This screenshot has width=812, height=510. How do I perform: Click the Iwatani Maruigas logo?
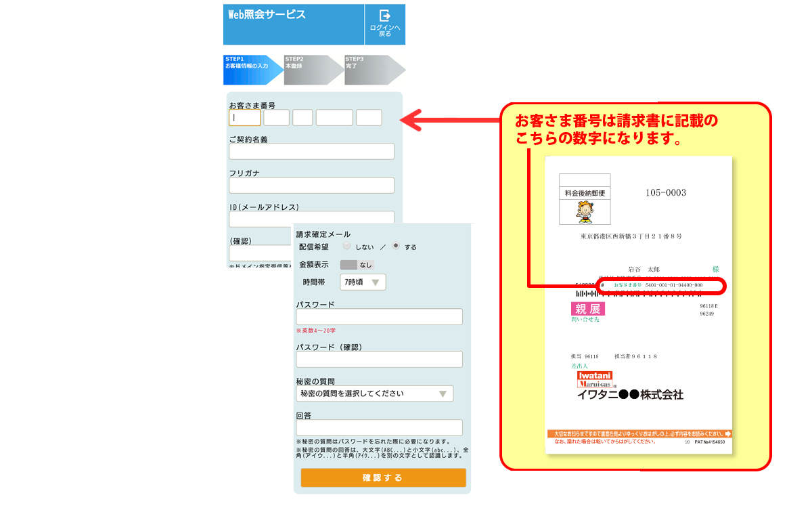point(594,379)
